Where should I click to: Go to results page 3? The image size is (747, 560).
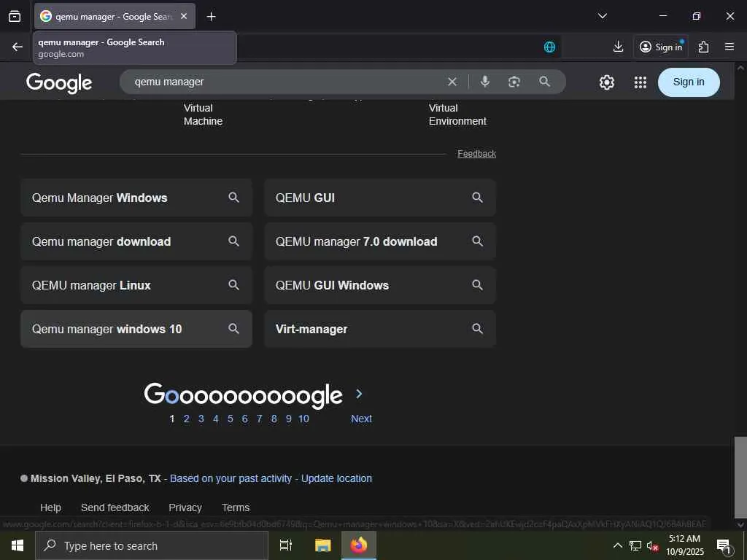click(x=201, y=419)
